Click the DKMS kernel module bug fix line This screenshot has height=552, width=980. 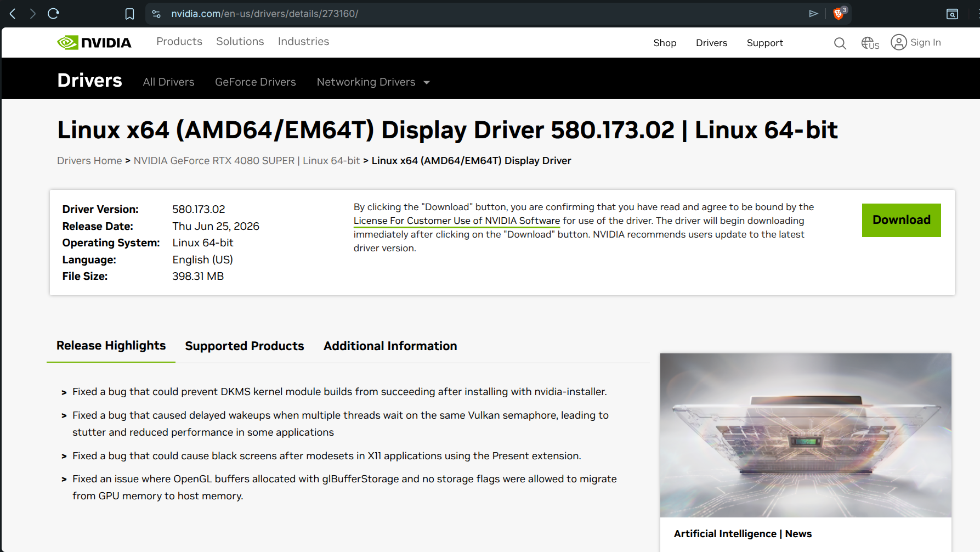coord(339,392)
